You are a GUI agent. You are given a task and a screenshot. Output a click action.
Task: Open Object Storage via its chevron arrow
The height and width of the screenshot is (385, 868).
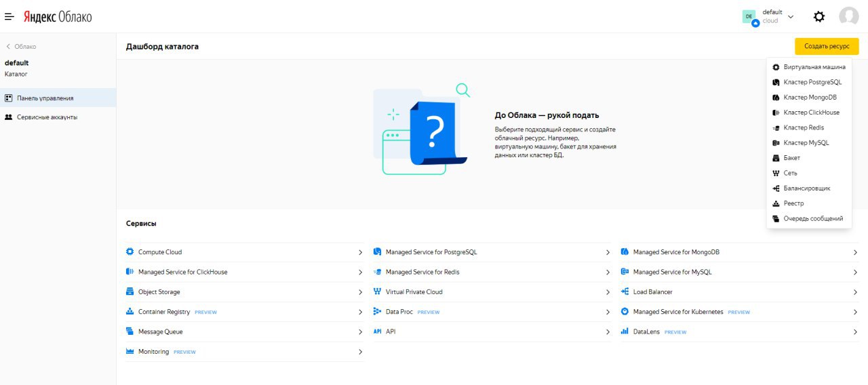coord(360,292)
